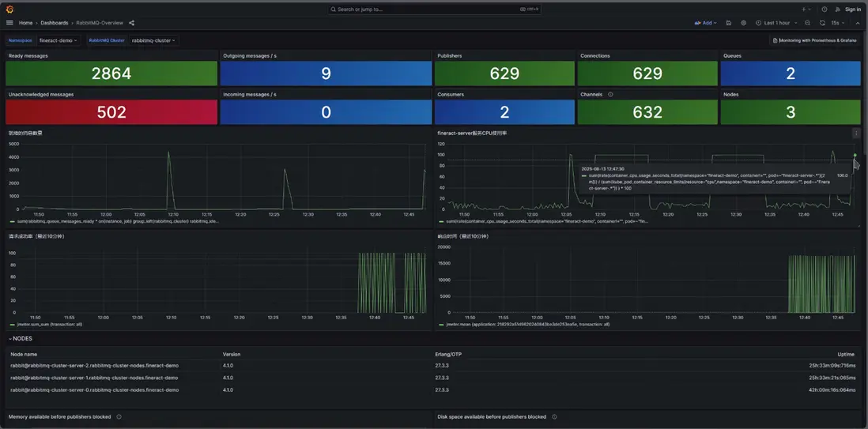Click the Sign in link
Viewport: 868px width, 429px height.
pyautogui.click(x=852, y=9)
